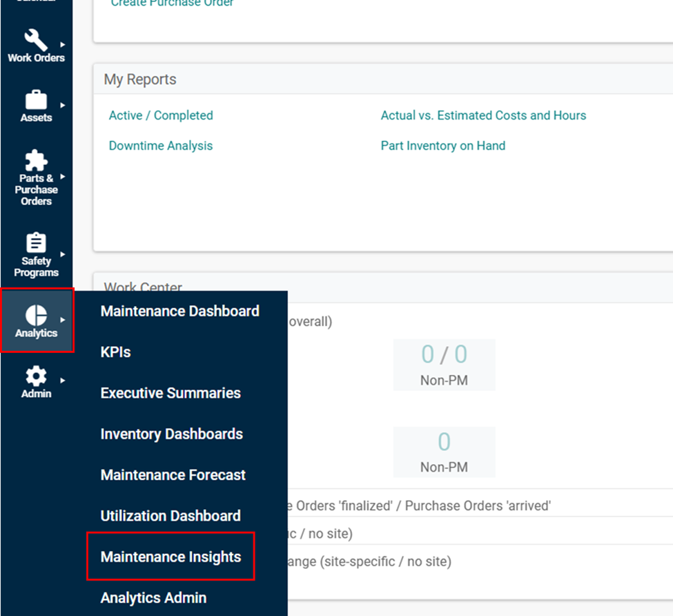Open KPIs from the Analytics menu

(x=115, y=352)
